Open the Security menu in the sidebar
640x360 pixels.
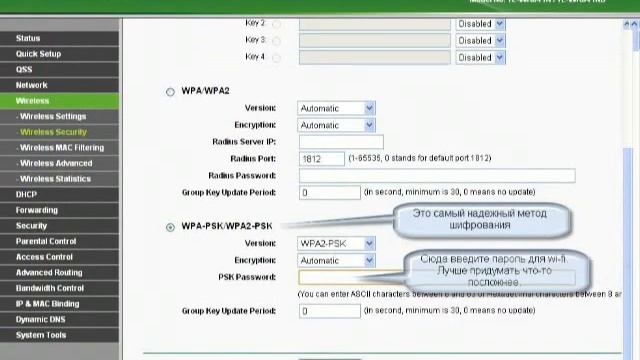60,226
